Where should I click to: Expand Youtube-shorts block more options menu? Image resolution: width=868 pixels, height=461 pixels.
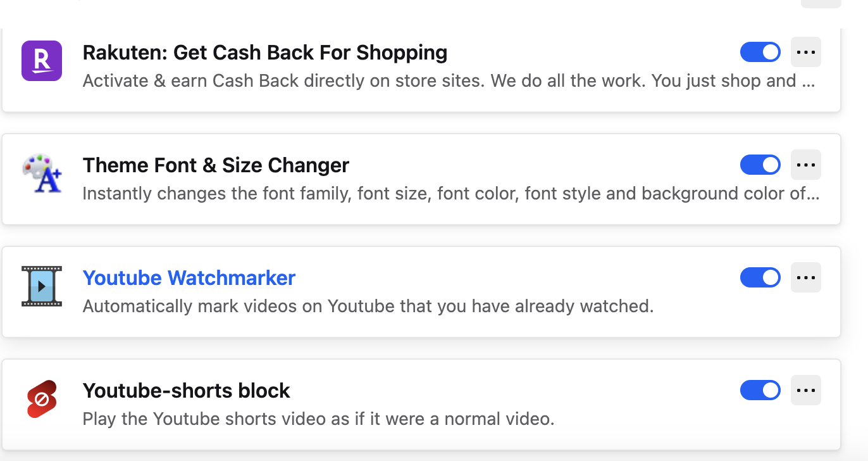805,391
